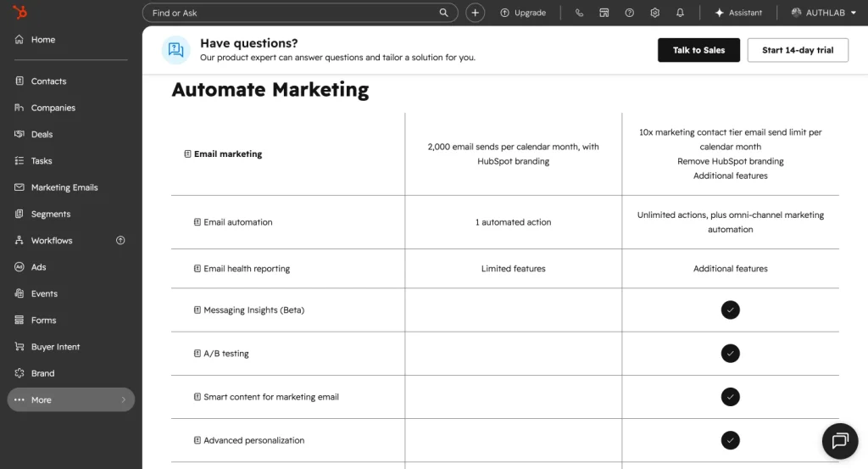This screenshot has width=868, height=469.
Task: Click the Advanced personalization checkmark icon
Action: [x=730, y=440]
